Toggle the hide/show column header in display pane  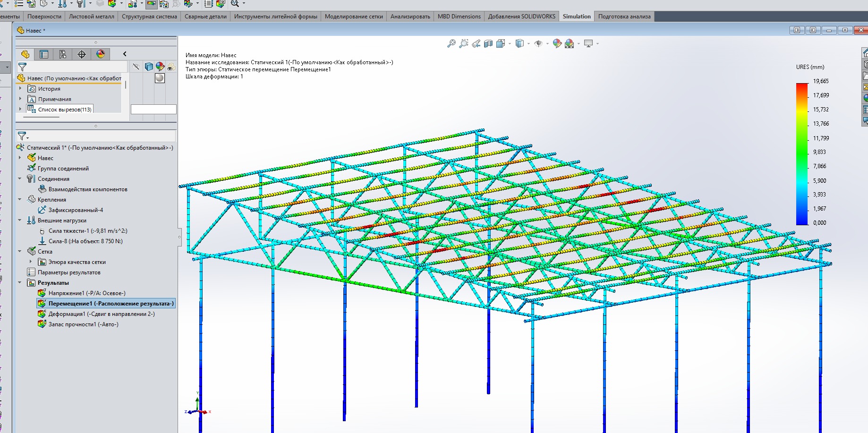[136, 67]
